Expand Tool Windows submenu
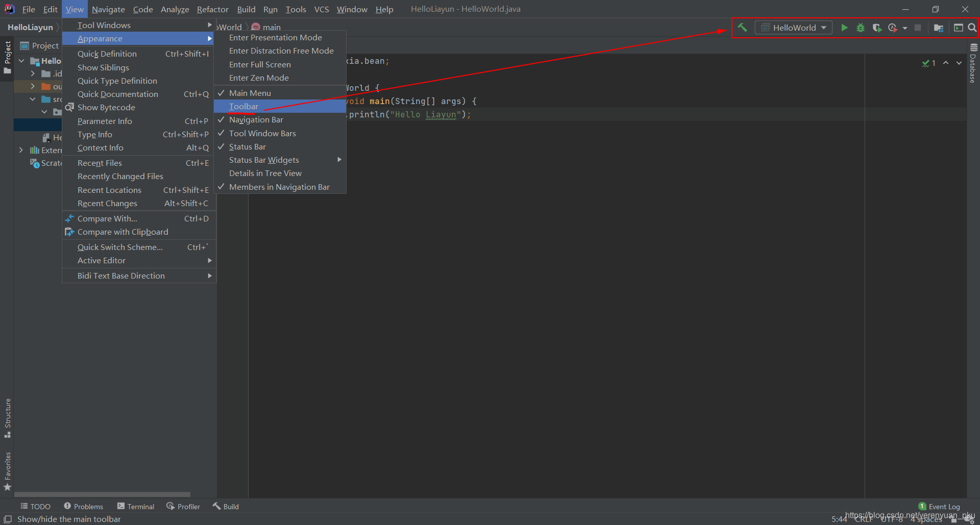This screenshot has height=525, width=980. [139, 25]
